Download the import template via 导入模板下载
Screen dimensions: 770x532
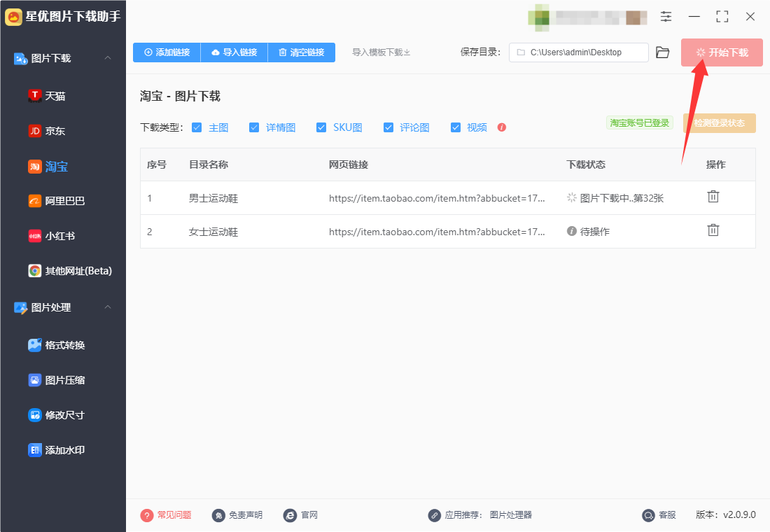click(x=381, y=52)
